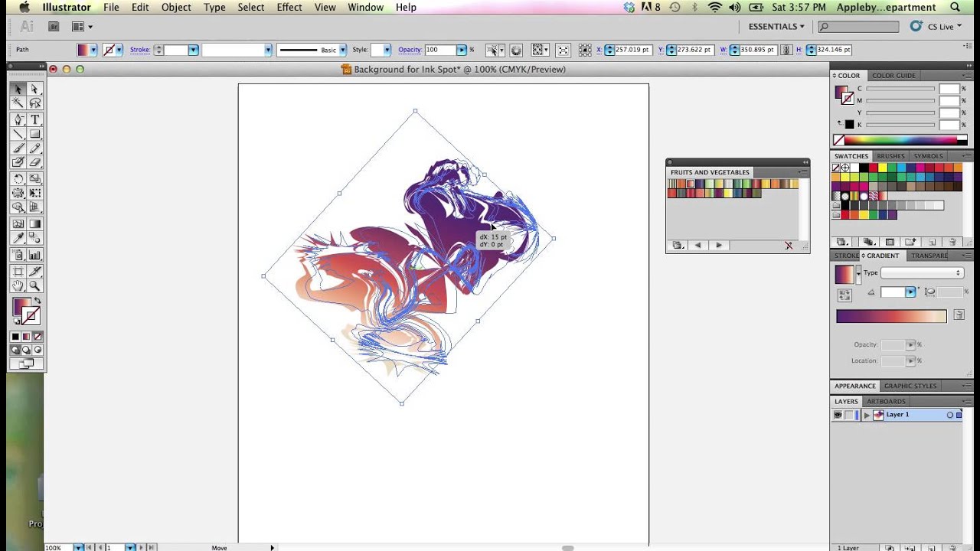Viewport: 980px width, 551px height.
Task: Select the Magic Wand tool
Action: (x=18, y=103)
